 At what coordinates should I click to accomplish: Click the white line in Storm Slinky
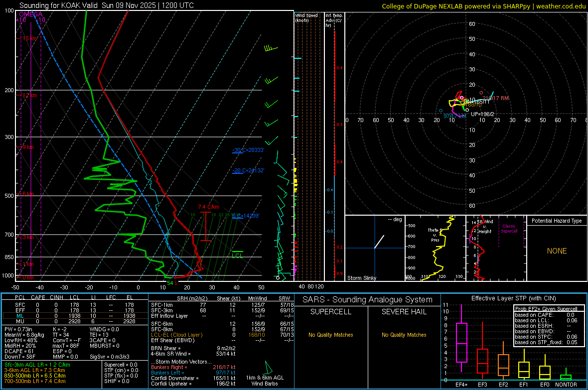point(379,242)
